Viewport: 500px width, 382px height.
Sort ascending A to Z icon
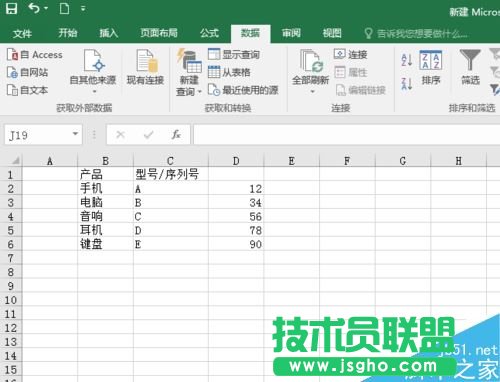click(x=407, y=60)
